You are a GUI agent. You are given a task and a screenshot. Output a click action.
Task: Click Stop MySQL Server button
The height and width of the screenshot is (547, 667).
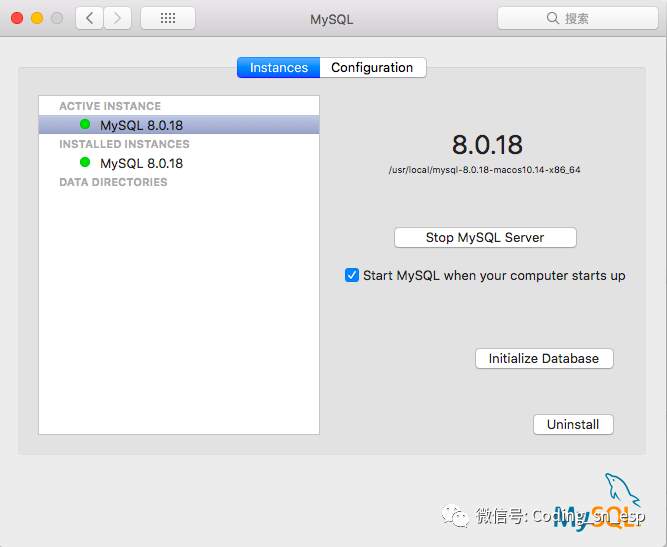tap(485, 237)
